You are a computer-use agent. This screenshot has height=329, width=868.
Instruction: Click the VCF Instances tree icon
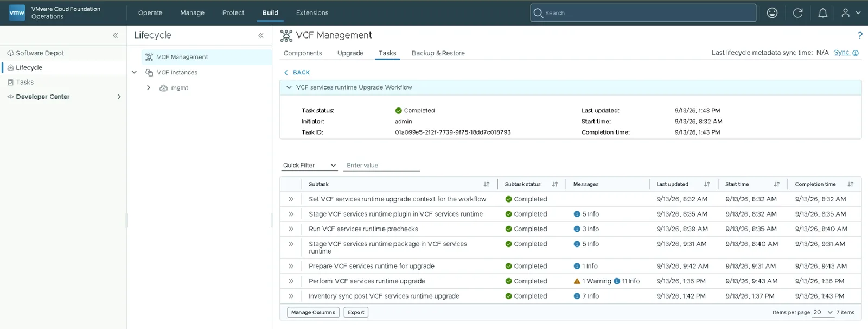pos(149,72)
